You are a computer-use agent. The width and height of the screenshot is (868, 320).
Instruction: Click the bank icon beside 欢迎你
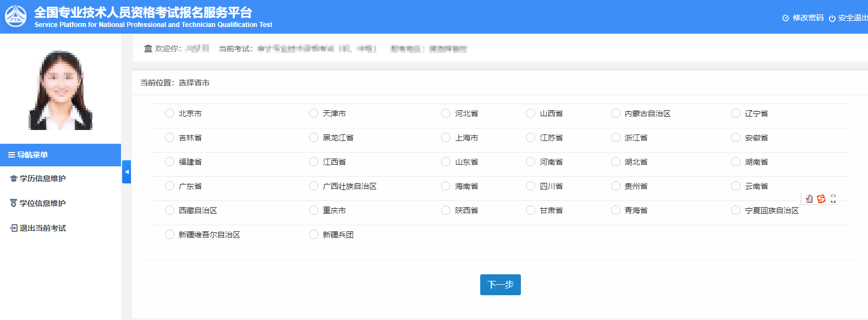tap(148, 48)
